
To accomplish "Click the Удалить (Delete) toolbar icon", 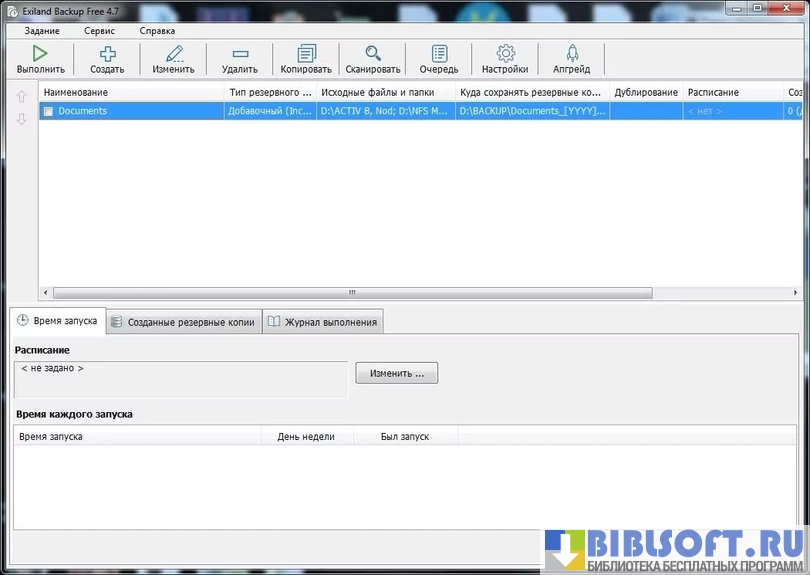I will (x=240, y=54).
